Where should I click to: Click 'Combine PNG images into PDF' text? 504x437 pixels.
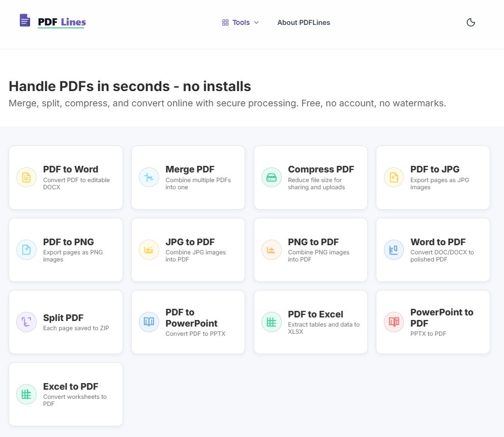[318, 256]
